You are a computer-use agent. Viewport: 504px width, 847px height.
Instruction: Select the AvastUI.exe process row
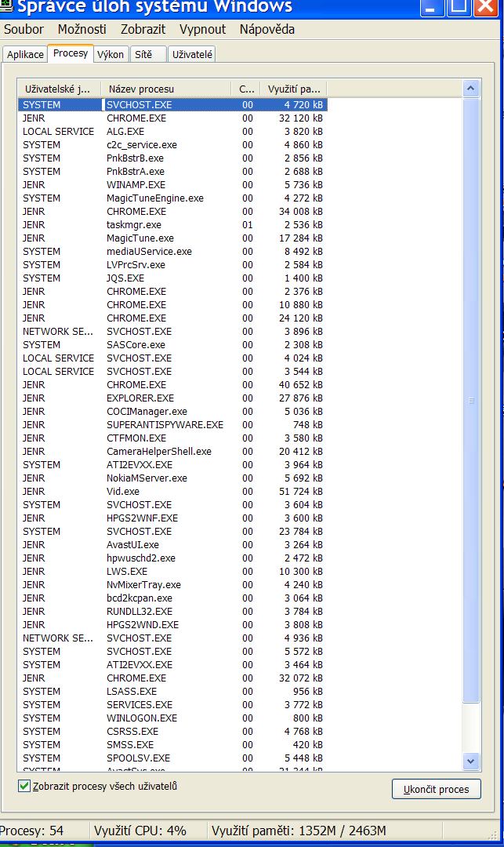click(x=172, y=544)
